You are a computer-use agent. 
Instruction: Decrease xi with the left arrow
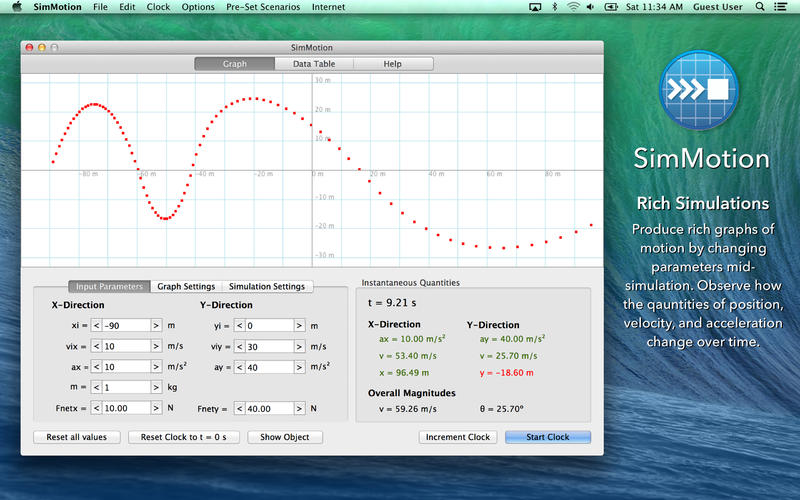(96, 326)
